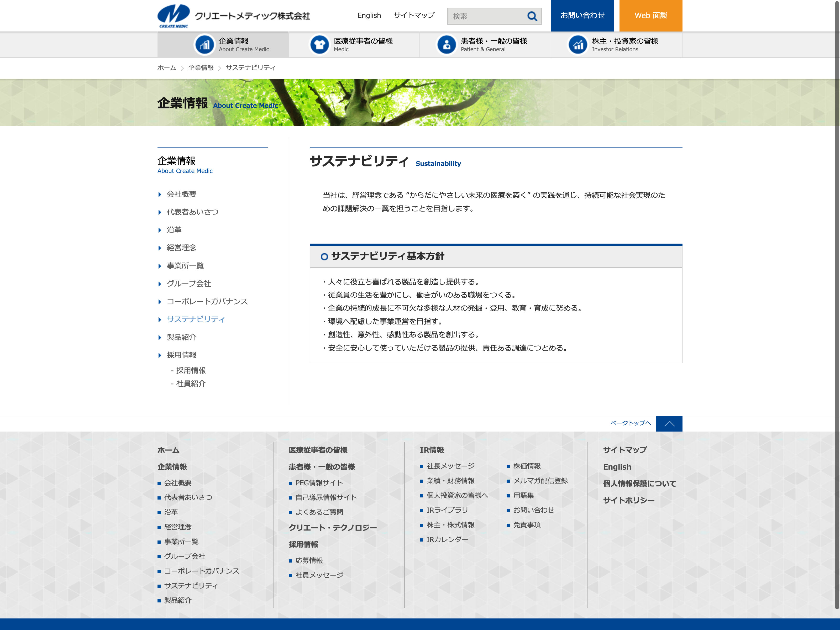840x630 pixels.
Task: Click the 医療従事者の皆様 scrubs shirt icon
Action: pyautogui.click(x=319, y=45)
